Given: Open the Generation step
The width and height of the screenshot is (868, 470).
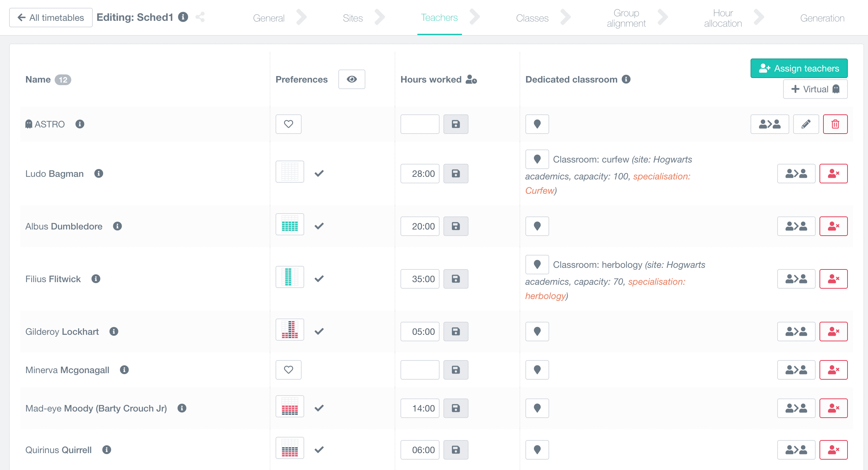Looking at the screenshot, I should click(822, 18).
